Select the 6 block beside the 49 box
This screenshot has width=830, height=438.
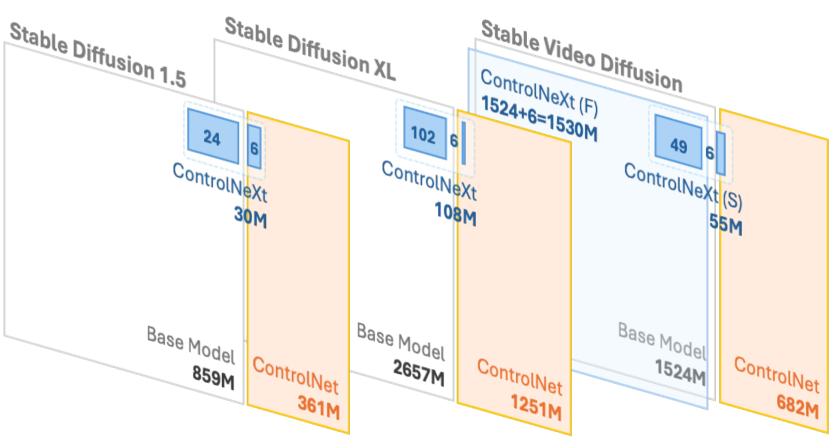tap(709, 152)
